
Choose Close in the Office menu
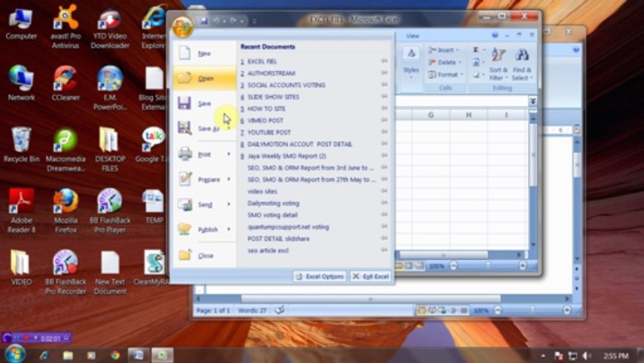204,256
